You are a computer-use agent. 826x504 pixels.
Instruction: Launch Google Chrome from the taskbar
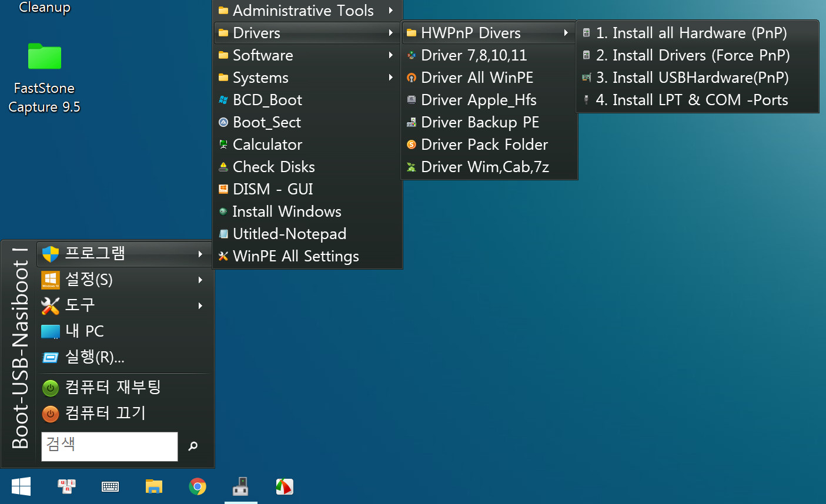click(198, 486)
